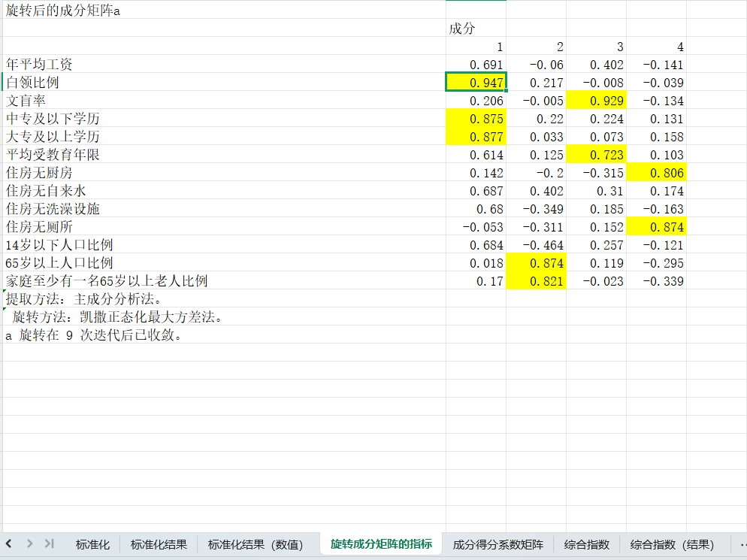Select highlighted cell 0.874 in 65岁以上人口比例 row
Viewport: 747px width, 560px height.
click(536, 263)
